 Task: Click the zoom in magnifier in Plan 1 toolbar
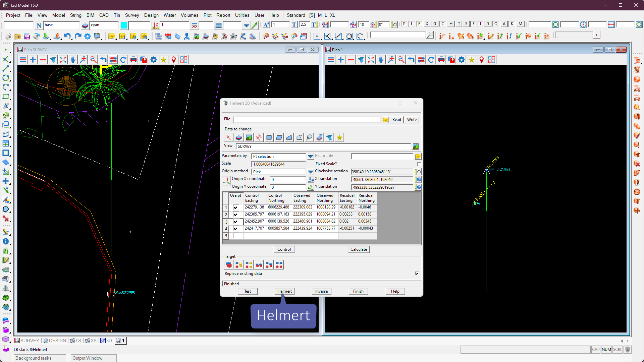[391, 60]
